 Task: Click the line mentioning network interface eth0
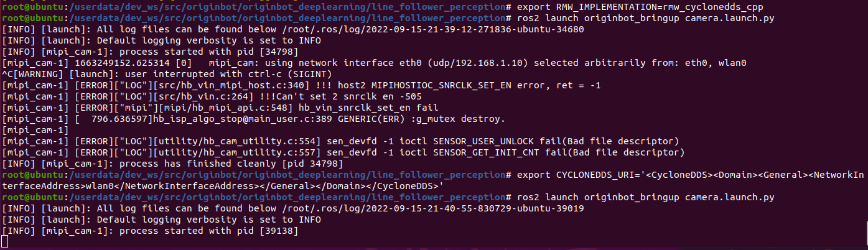point(374,62)
